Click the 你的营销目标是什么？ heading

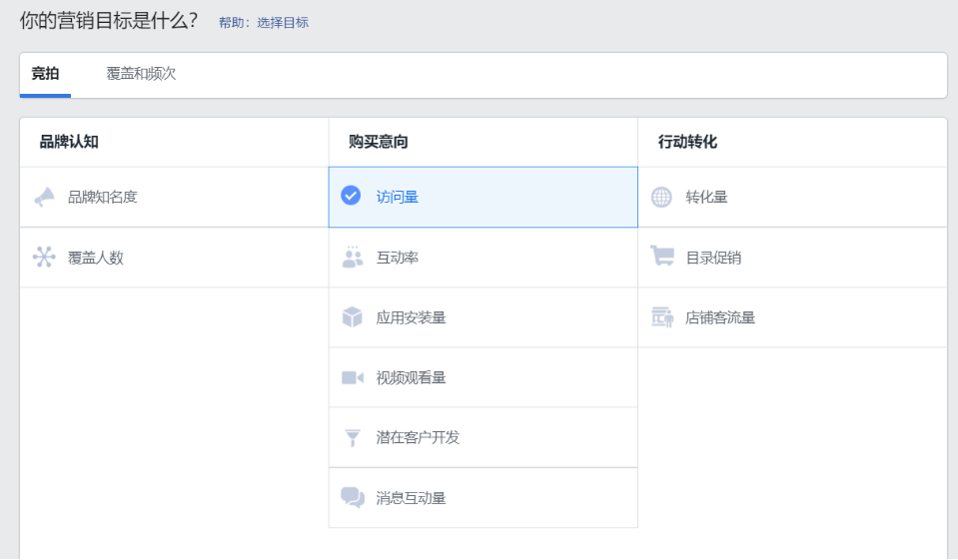109,21
